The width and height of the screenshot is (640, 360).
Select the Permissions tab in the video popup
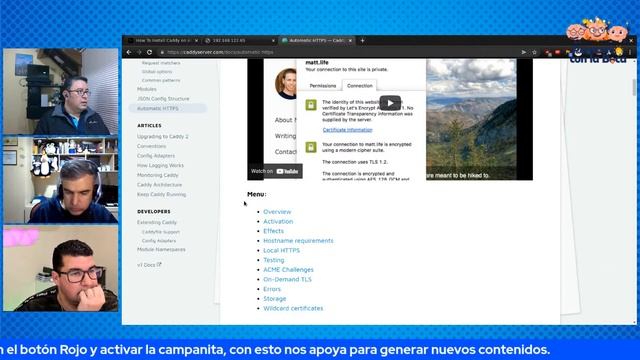(x=322, y=86)
